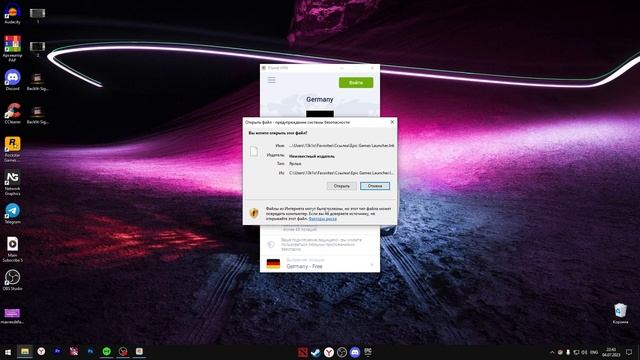Select the Discord shortcut on the desktop

point(12,80)
